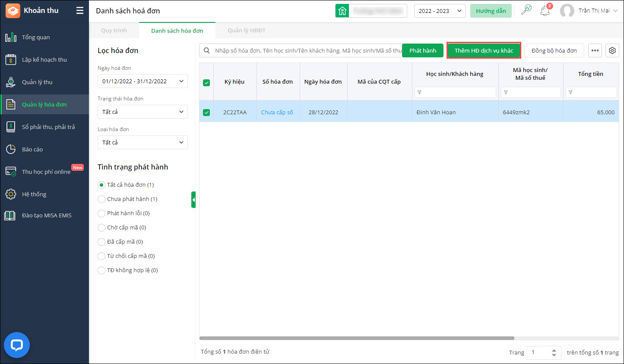Click the Đào tạo MISA EMIS book icon
The height and width of the screenshot is (364, 624).
[10, 216]
